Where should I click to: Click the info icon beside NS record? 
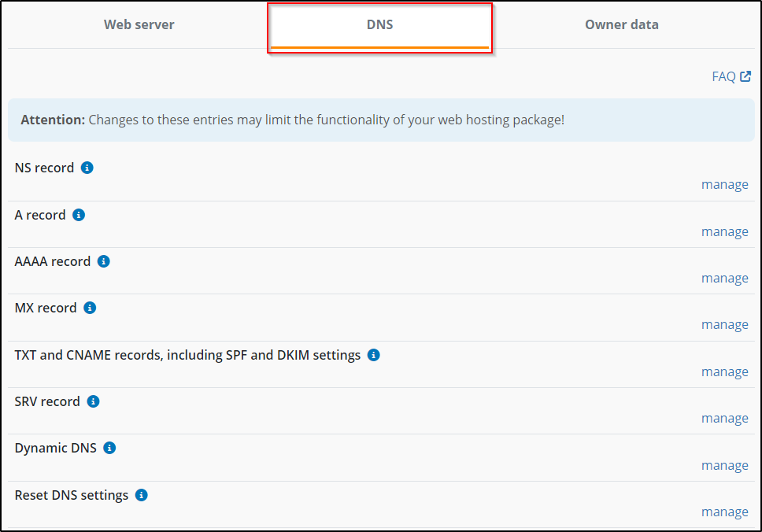coord(87,168)
